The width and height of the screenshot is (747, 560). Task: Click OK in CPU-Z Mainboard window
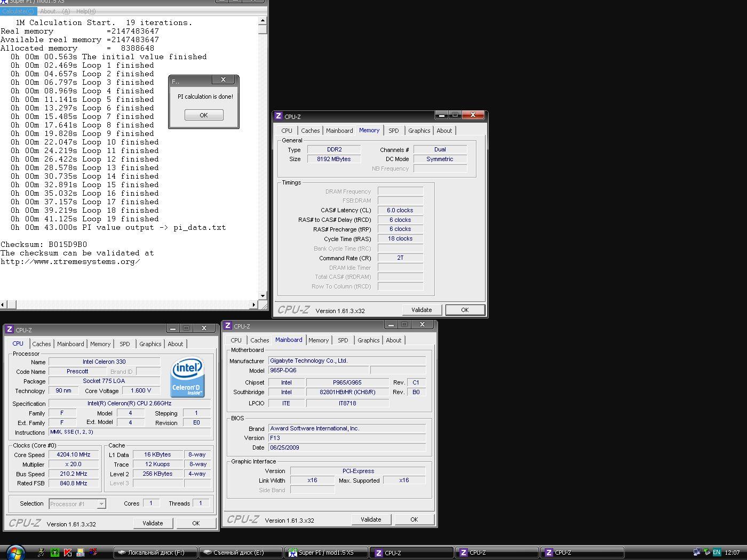pyautogui.click(x=414, y=519)
